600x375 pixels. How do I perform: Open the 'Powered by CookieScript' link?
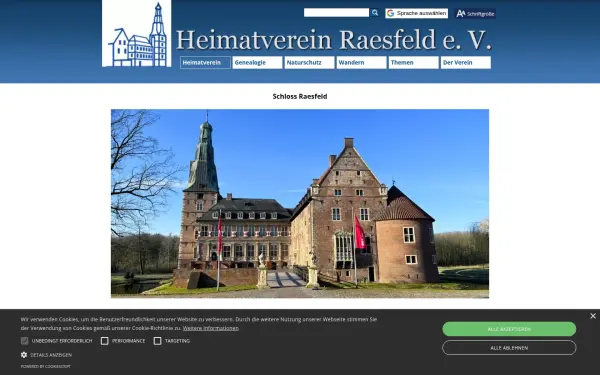coord(46,367)
